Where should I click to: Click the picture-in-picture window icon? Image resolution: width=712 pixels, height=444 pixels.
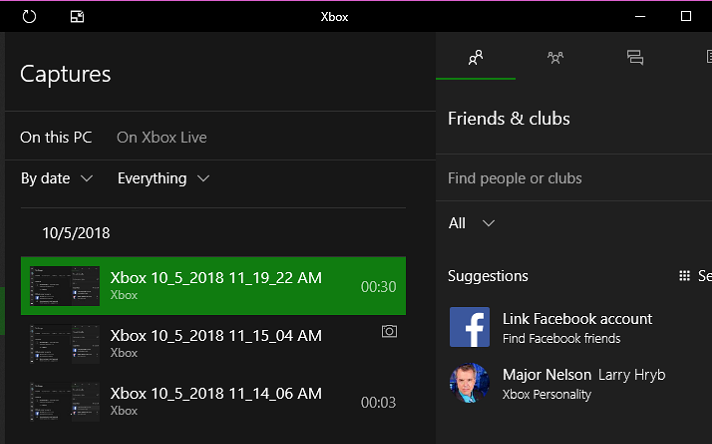click(77, 17)
